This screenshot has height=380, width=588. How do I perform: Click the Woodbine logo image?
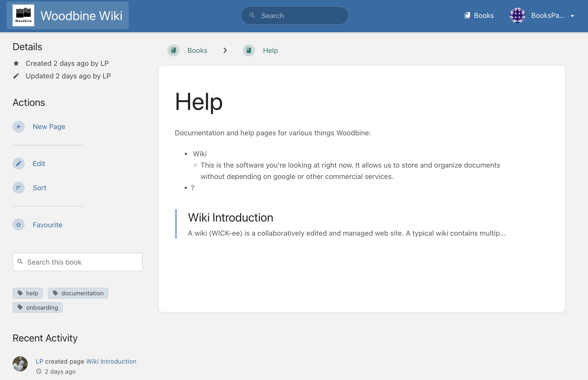click(x=23, y=16)
